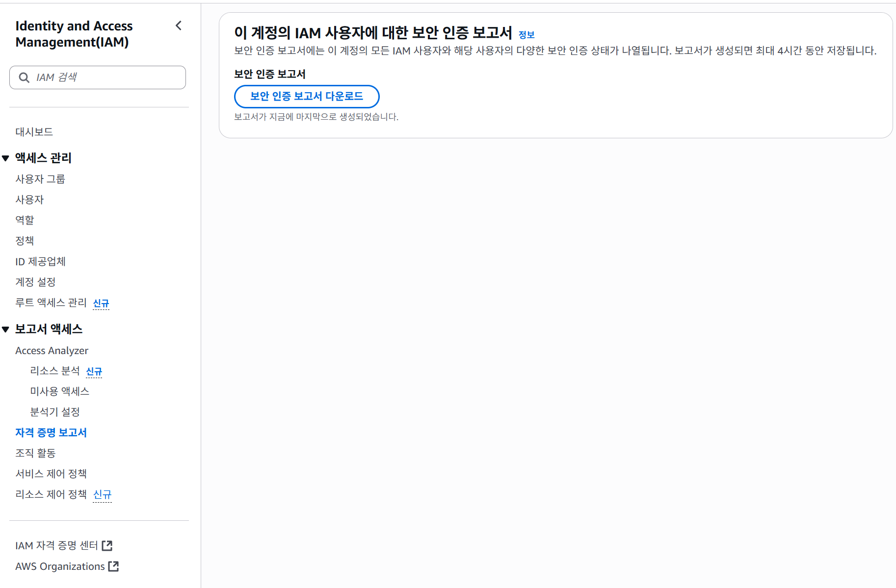Expand Access Analyzer tree items
The width and height of the screenshot is (896, 588).
[x=52, y=350]
